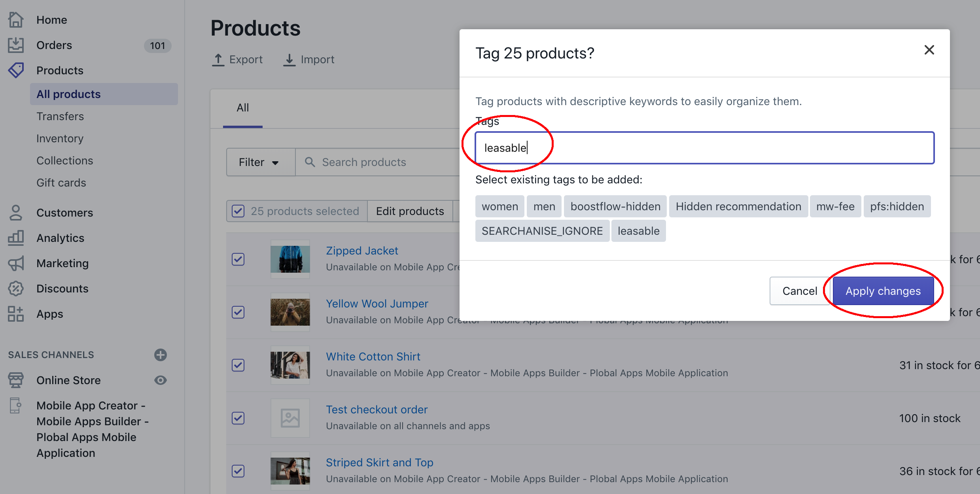Image resolution: width=980 pixels, height=494 pixels.
Task: Uncheck the White Cotton Shirt checkbox
Action: [238, 365]
